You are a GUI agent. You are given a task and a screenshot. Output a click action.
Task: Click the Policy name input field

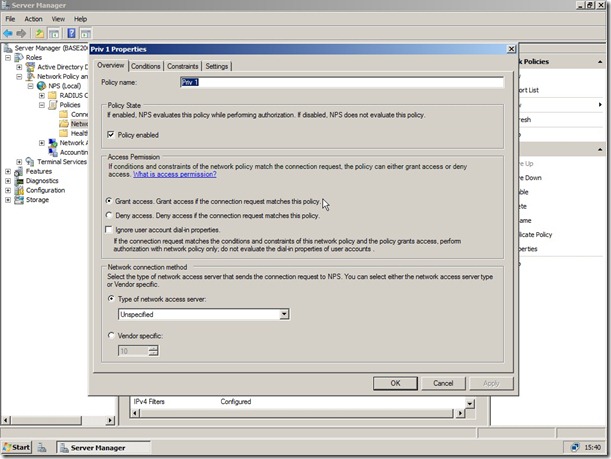342,82
